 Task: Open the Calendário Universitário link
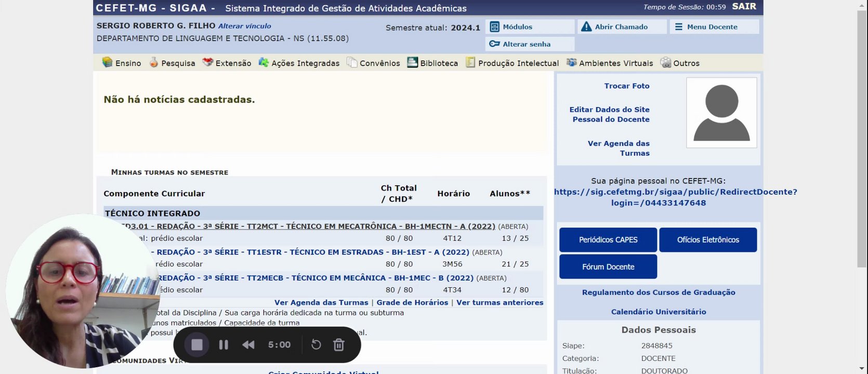pos(659,312)
